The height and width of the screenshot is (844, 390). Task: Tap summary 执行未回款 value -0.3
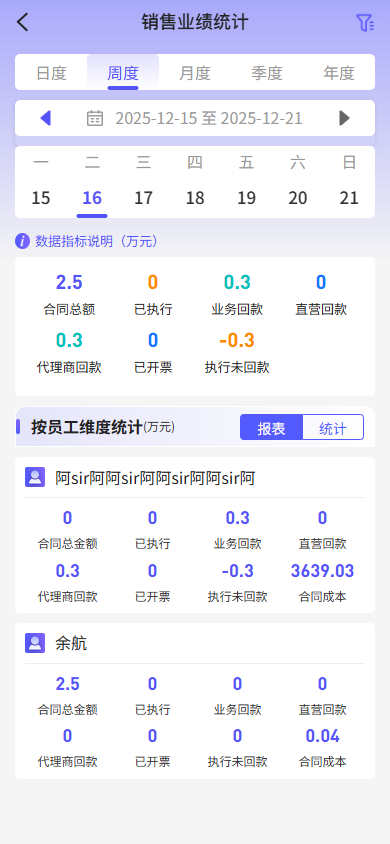[237, 340]
